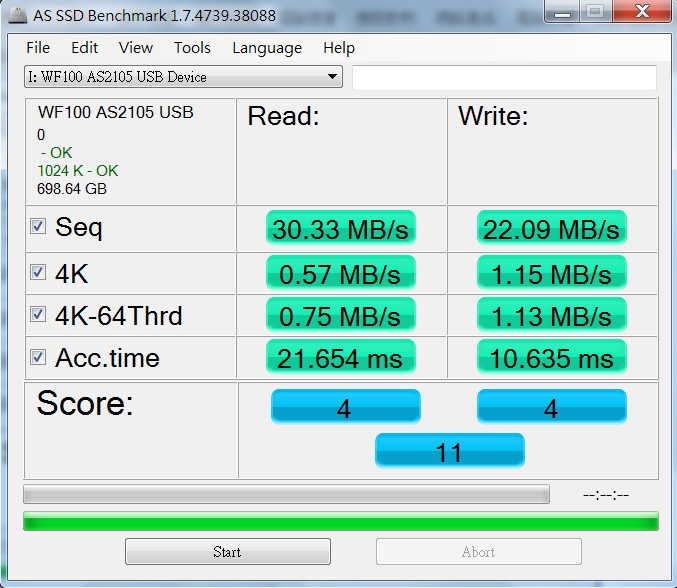The image size is (677, 588).
Task: Uncheck the Seq test checkbox
Action: [38, 226]
